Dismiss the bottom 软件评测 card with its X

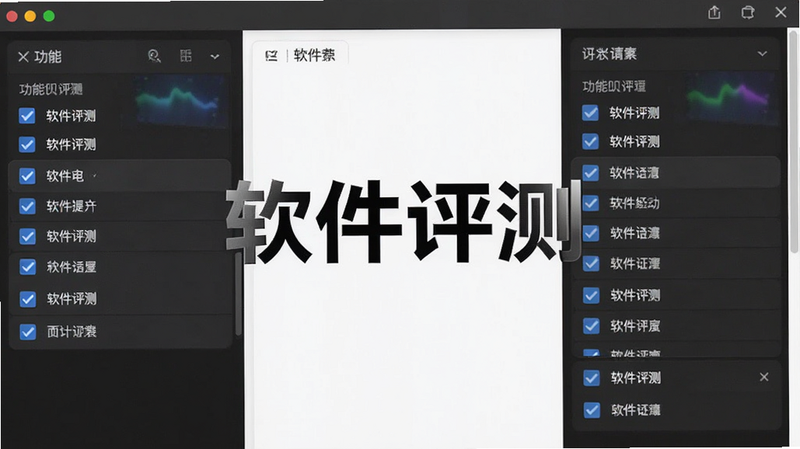click(764, 377)
